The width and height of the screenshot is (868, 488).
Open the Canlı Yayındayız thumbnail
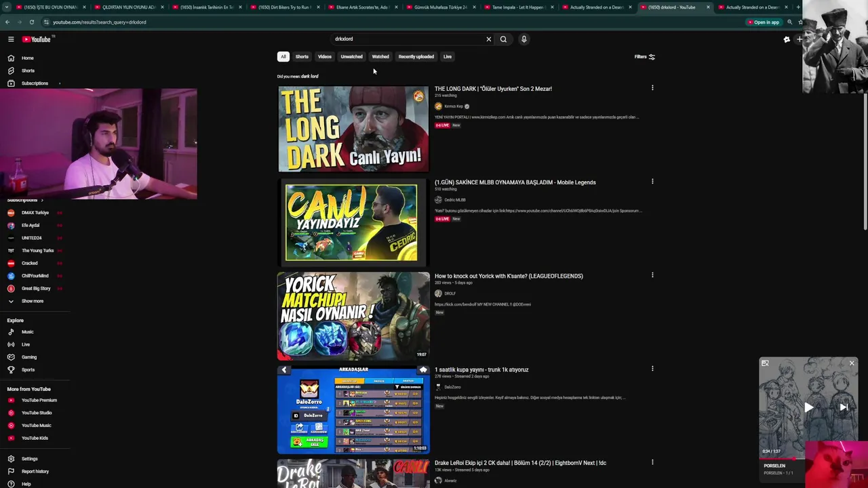[353, 222]
